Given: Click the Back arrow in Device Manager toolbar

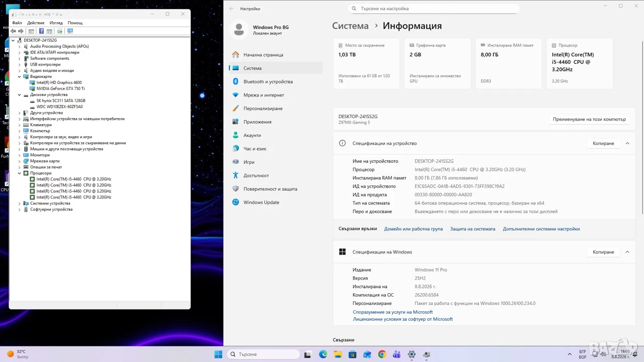Looking at the screenshot, I should [x=14, y=31].
